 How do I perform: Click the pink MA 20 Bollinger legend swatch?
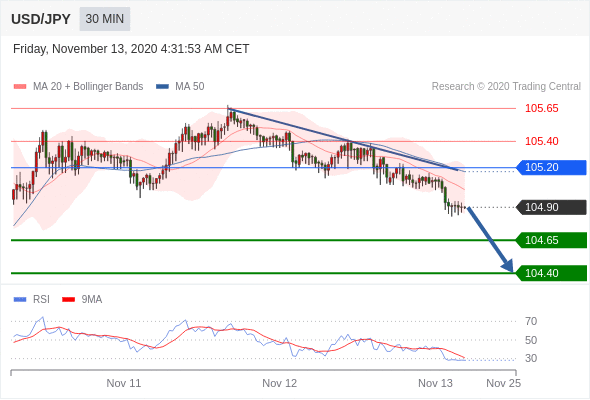pyautogui.click(x=20, y=87)
